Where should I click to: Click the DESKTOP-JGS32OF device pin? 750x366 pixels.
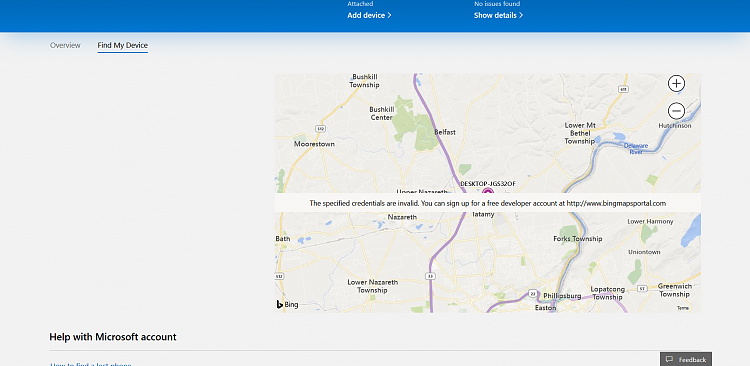tap(487, 191)
